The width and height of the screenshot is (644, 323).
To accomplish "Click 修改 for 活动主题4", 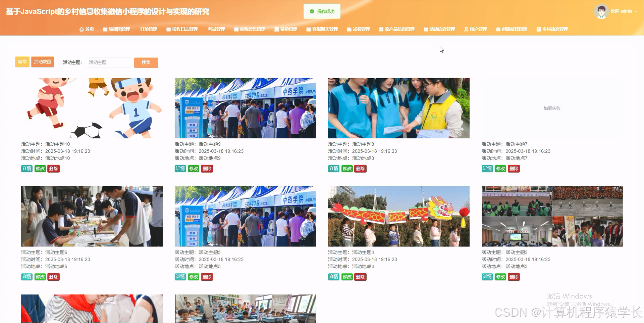I will point(347,277).
